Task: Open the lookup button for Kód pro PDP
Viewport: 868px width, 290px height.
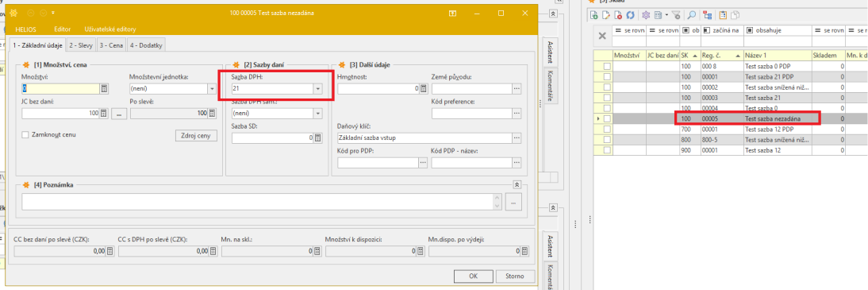Action: (423, 162)
